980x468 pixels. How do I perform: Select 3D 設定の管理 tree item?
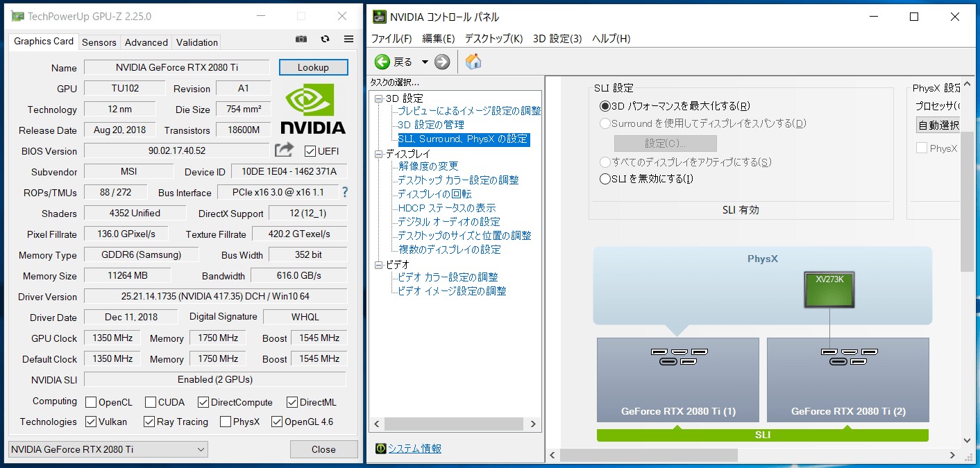click(430, 125)
